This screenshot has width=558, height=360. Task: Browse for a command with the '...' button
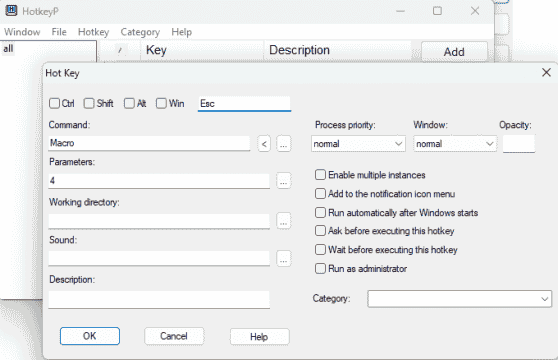284,144
